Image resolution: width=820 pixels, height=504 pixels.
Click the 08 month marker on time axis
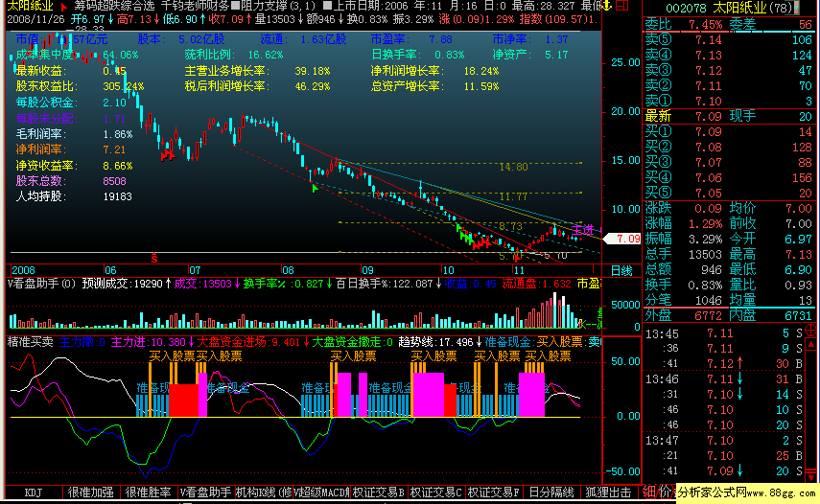[288, 270]
